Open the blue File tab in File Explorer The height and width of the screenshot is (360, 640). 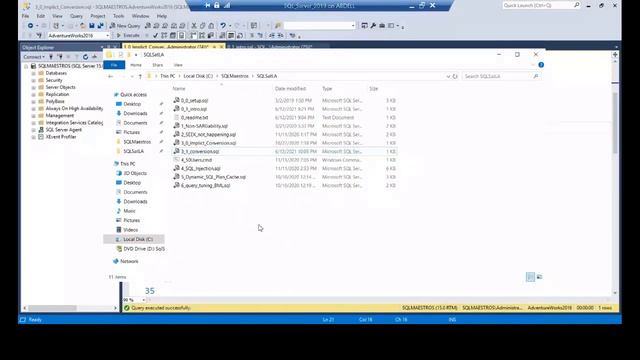[x=114, y=65]
